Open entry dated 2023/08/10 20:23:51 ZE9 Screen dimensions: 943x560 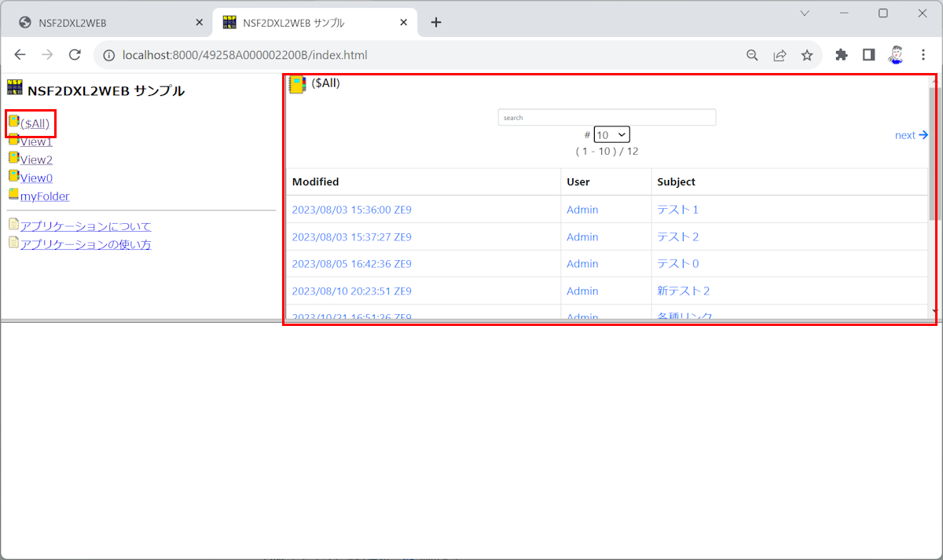(351, 291)
